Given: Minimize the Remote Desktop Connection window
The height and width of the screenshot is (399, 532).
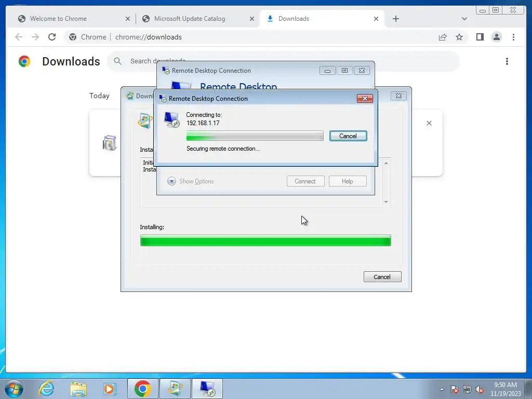Looking at the screenshot, I should pos(327,71).
